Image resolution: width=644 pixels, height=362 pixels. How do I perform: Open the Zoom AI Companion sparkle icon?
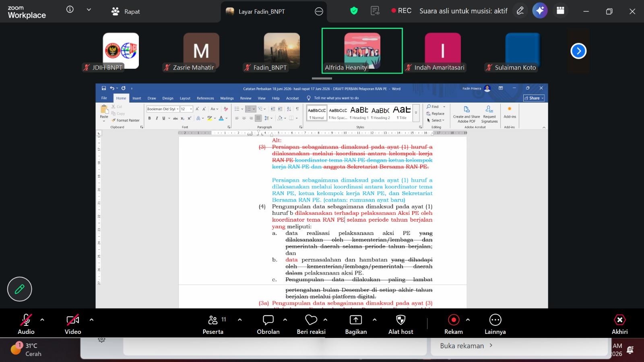coord(540,11)
